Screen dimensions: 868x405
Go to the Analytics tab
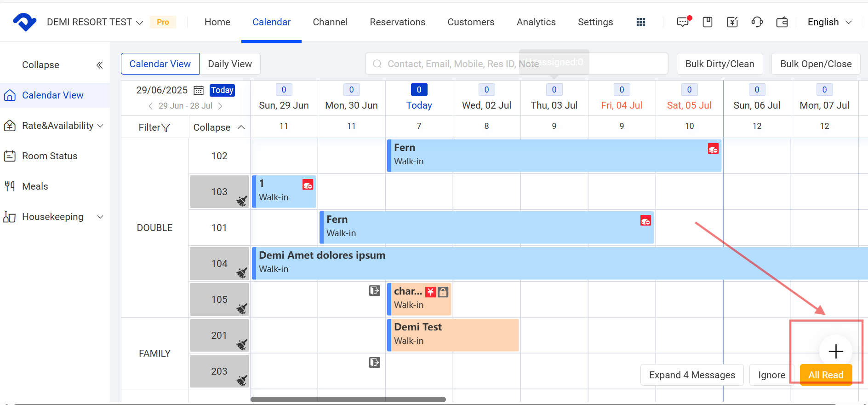click(536, 22)
